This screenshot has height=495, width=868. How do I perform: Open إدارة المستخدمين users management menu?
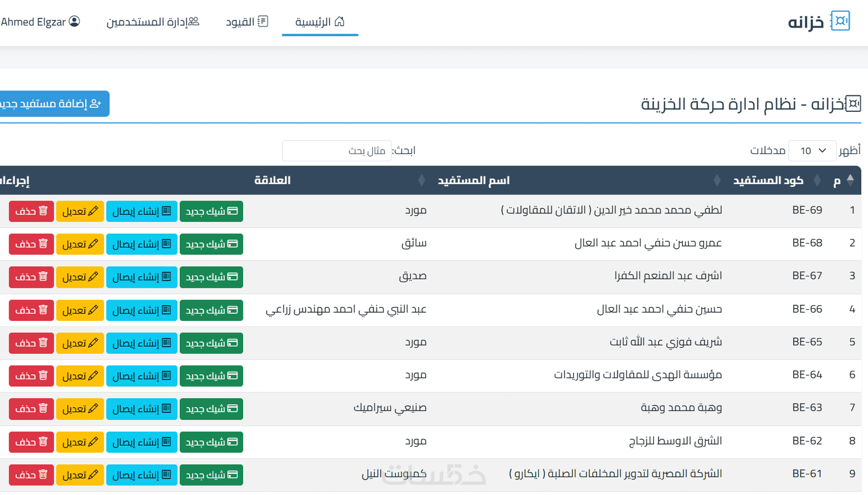[x=153, y=22]
